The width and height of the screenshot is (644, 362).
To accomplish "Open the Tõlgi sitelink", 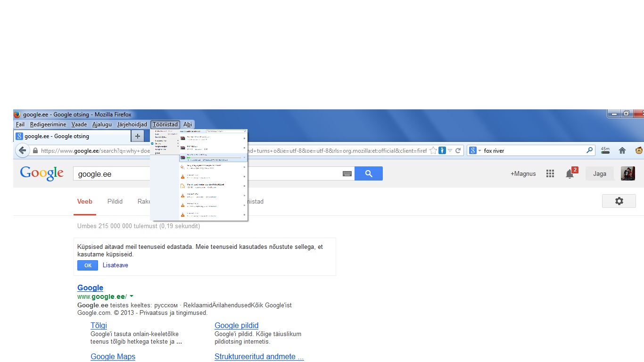I will pyautogui.click(x=99, y=326).
